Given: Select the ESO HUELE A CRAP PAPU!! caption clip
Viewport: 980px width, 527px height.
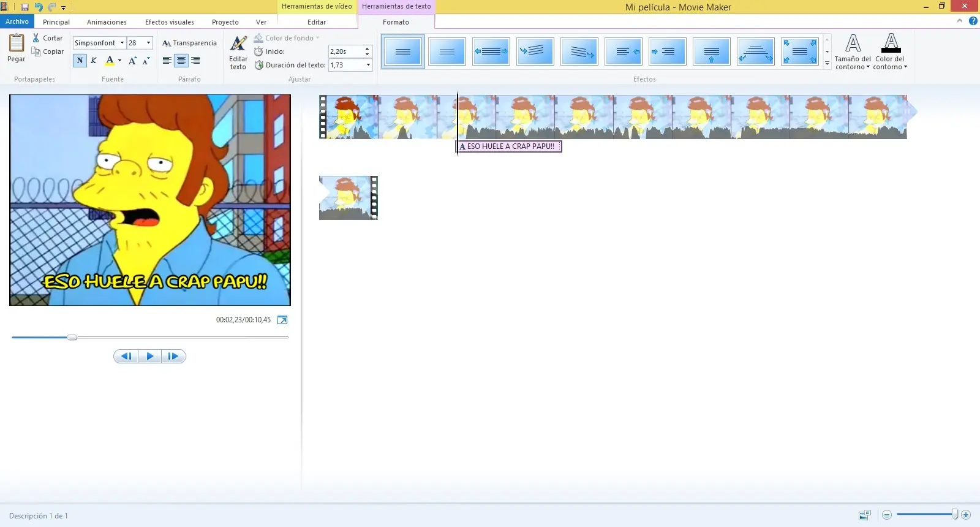Looking at the screenshot, I should point(510,146).
